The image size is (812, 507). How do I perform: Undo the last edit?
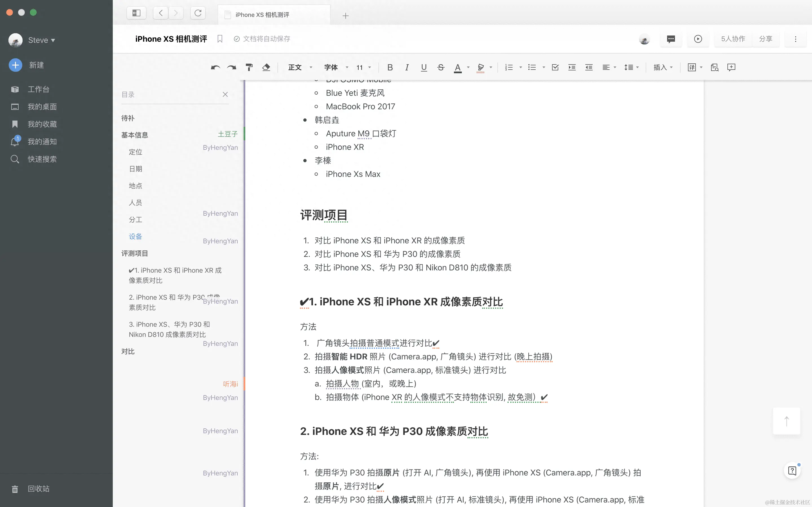tap(215, 67)
